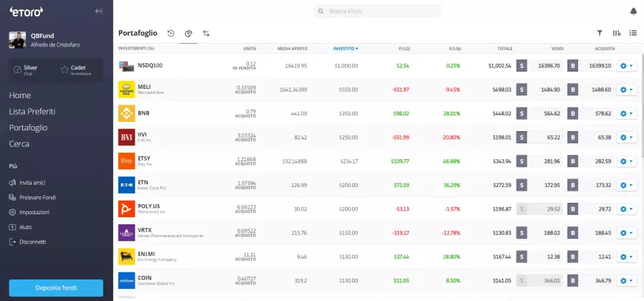644x301 pixels.
Task: Click the BNB coin logo
Action: 127,113
